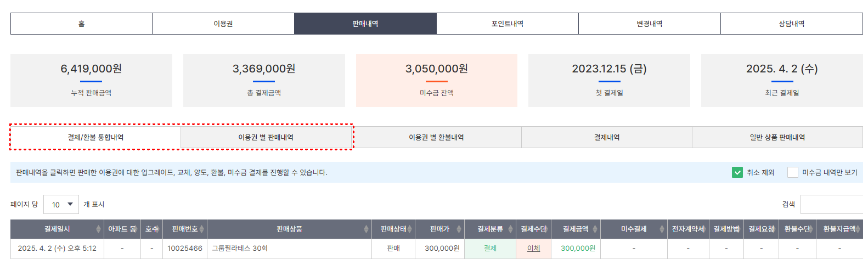Sort by 미수결제 column sort arrows

pos(662,229)
